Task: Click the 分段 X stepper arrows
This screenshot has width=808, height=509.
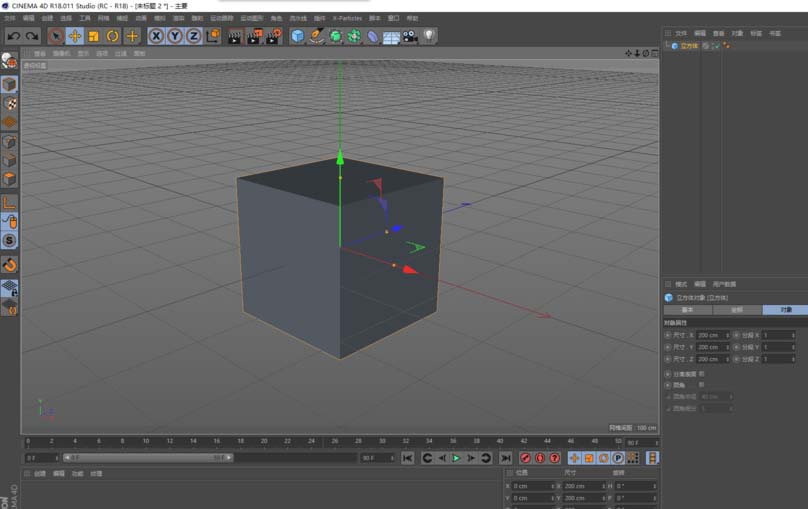Action: (x=794, y=335)
